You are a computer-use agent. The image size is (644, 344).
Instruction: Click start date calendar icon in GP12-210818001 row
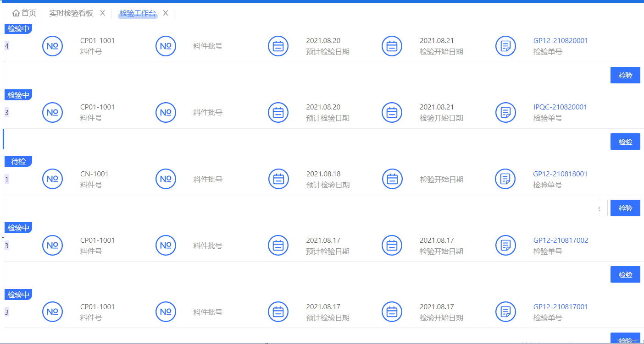click(x=392, y=179)
